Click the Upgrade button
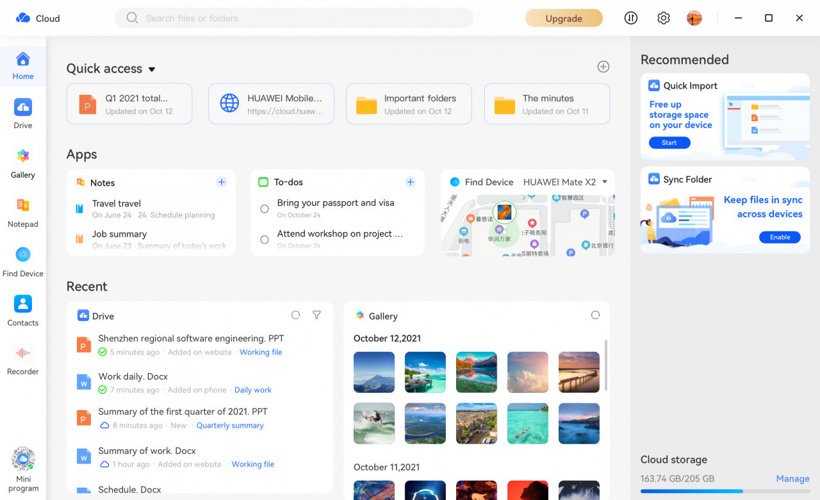The image size is (820, 500). pyautogui.click(x=564, y=18)
